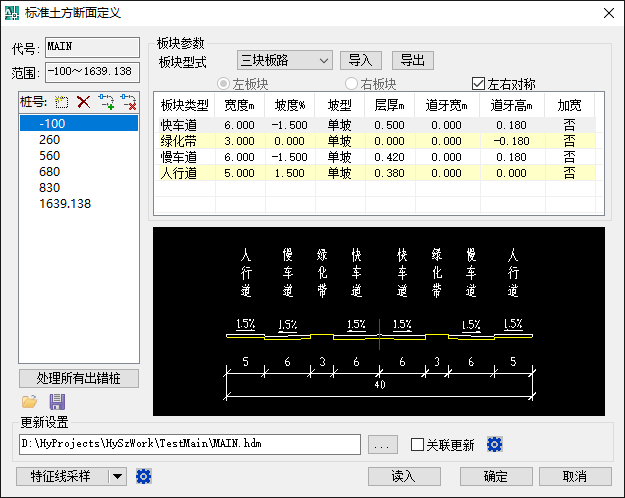Click the 特征线采样 button

click(x=62, y=476)
